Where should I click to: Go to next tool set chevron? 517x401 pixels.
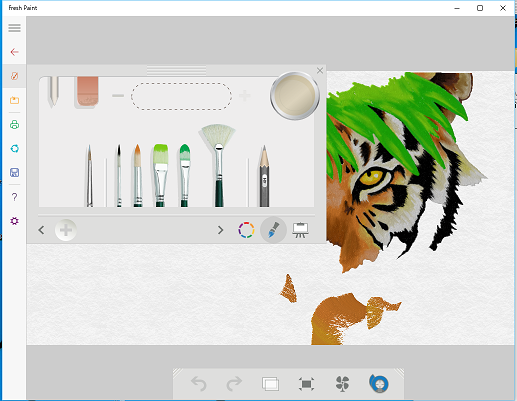pyautogui.click(x=220, y=230)
